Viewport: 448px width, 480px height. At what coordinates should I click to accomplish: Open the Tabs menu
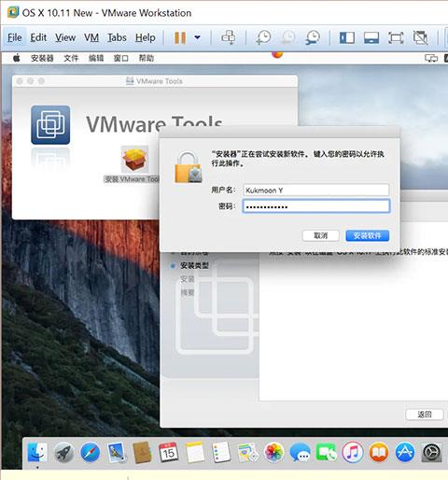tap(117, 37)
